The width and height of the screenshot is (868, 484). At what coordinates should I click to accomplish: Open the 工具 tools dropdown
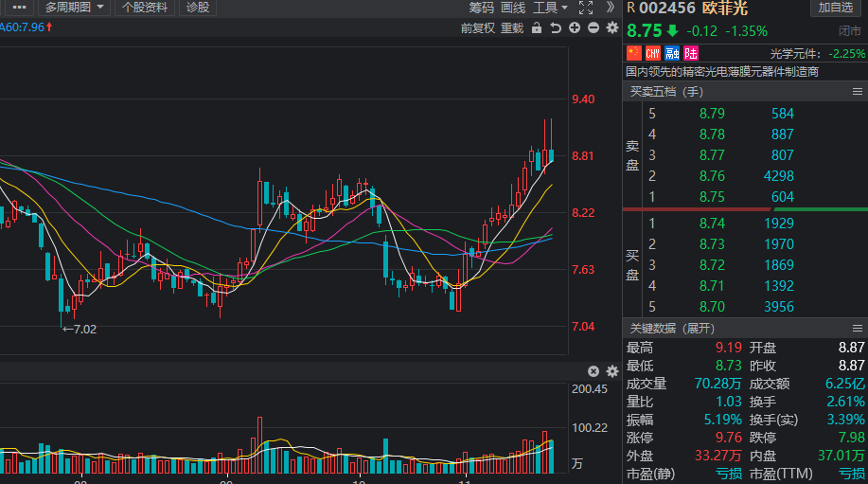tap(549, 8)
